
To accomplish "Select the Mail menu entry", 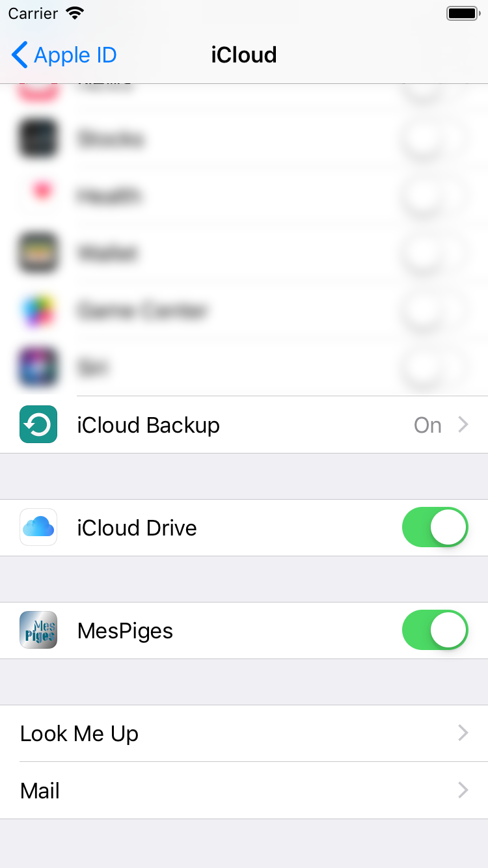I will tap(40, 791).
